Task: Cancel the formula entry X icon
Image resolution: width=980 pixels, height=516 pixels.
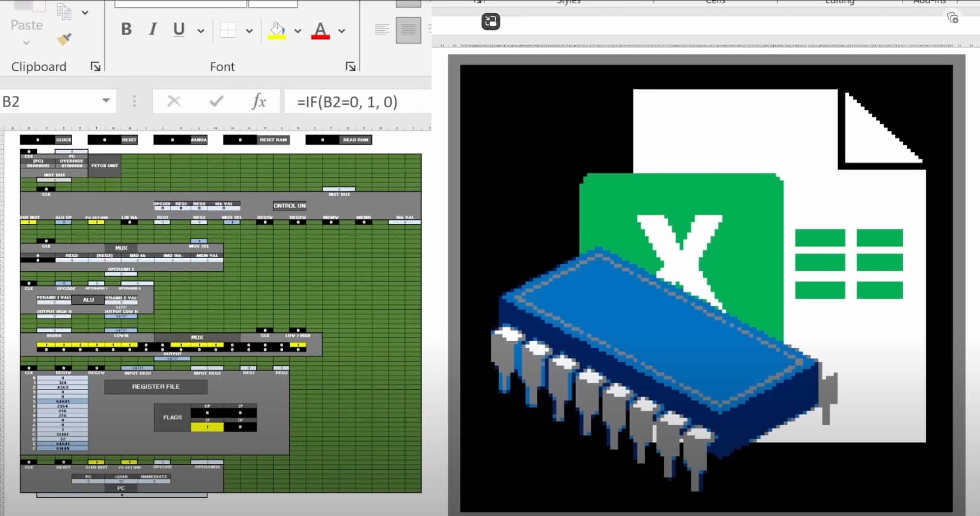Action: tap(174, 101)
